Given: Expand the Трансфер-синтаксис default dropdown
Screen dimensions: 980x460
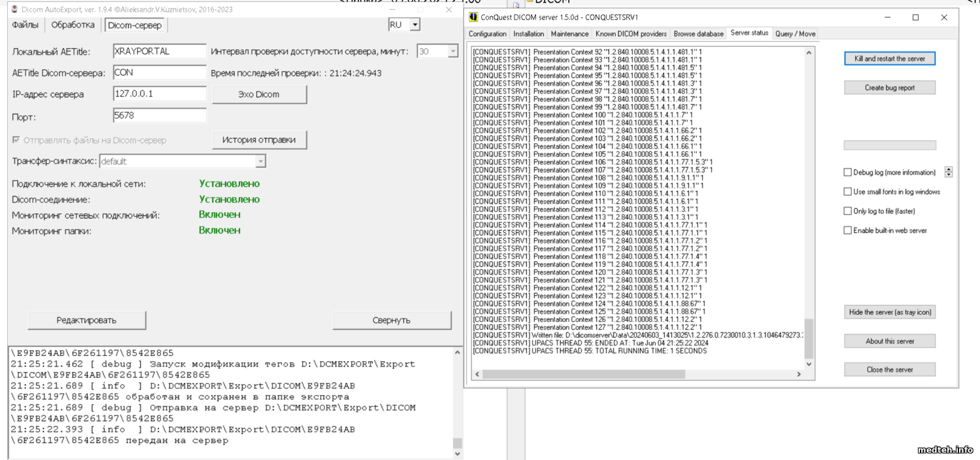Looking at the screenshot, I should point(260,162).
